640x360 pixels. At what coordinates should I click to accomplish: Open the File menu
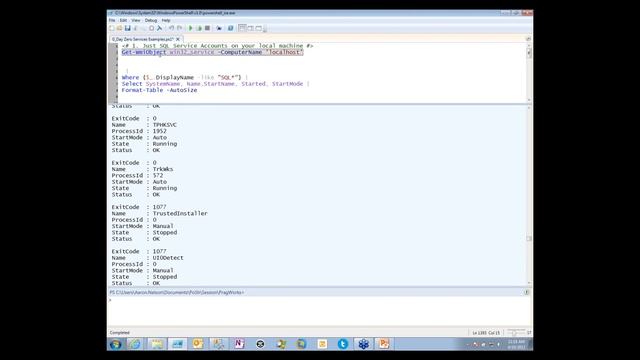pos(112,20)
